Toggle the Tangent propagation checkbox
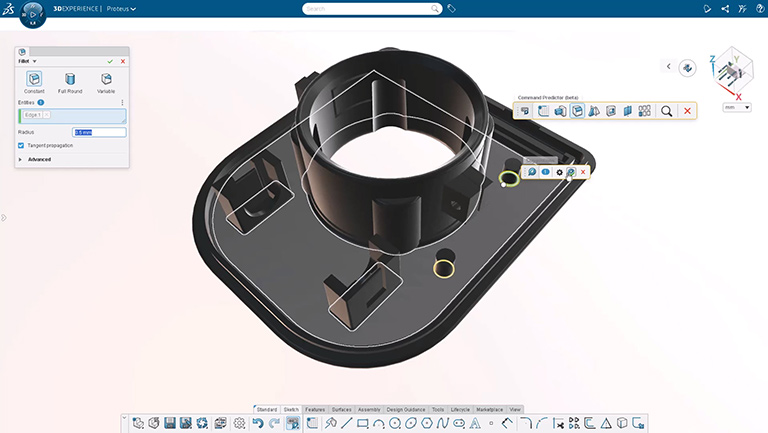 (x=21, y=145)
